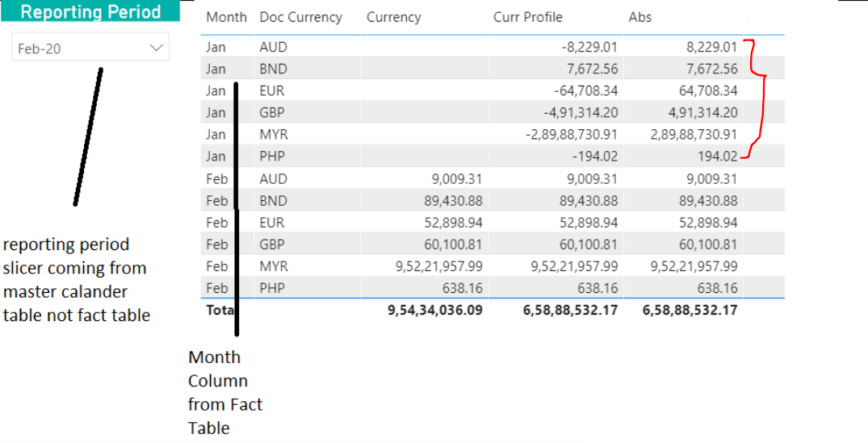Screen dimensions: 868x443
Task: Sort by the Month column header
Action: coord(226,17)
